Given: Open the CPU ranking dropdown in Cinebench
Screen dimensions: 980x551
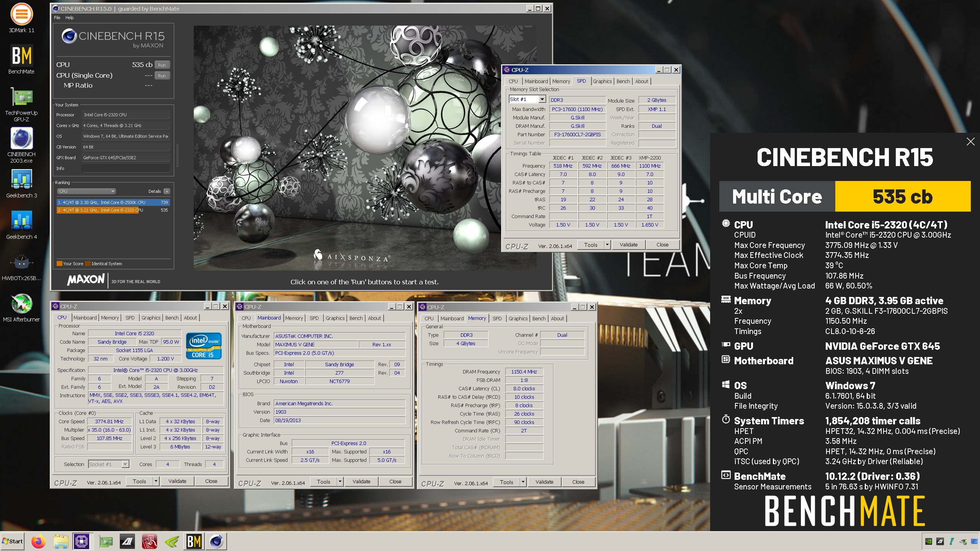Looking at the screenshot, I should click(x=87, y=191).
